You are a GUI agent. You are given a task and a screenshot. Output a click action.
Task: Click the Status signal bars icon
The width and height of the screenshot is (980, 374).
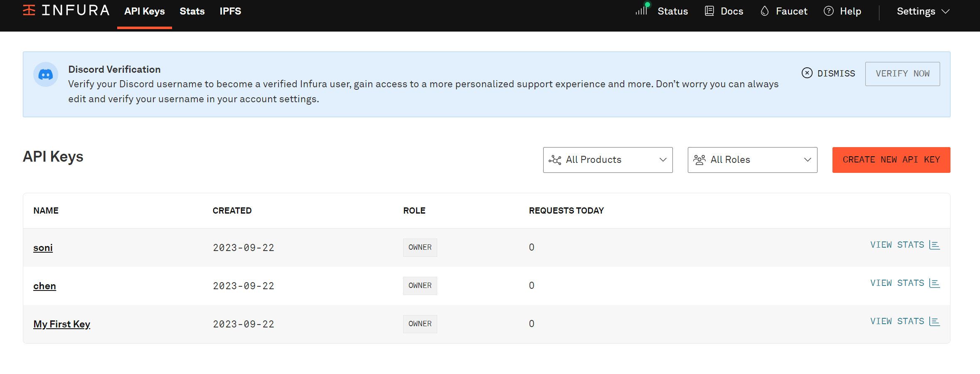tap(642, 10)
